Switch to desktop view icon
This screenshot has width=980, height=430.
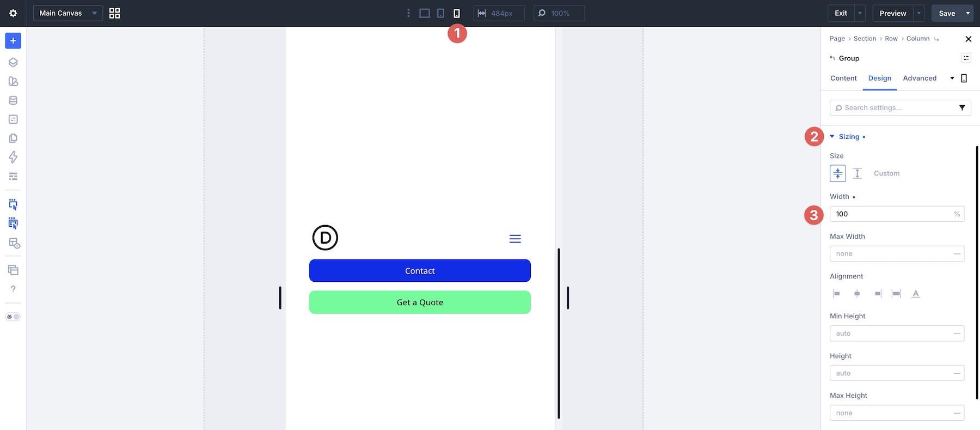(425, 13)
